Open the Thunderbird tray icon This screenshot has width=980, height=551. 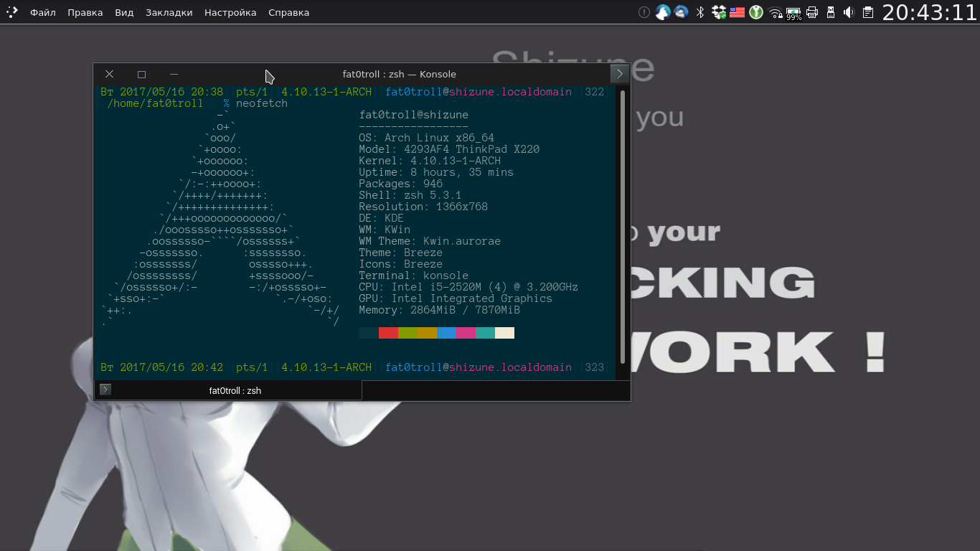click(x=682, y=12)
